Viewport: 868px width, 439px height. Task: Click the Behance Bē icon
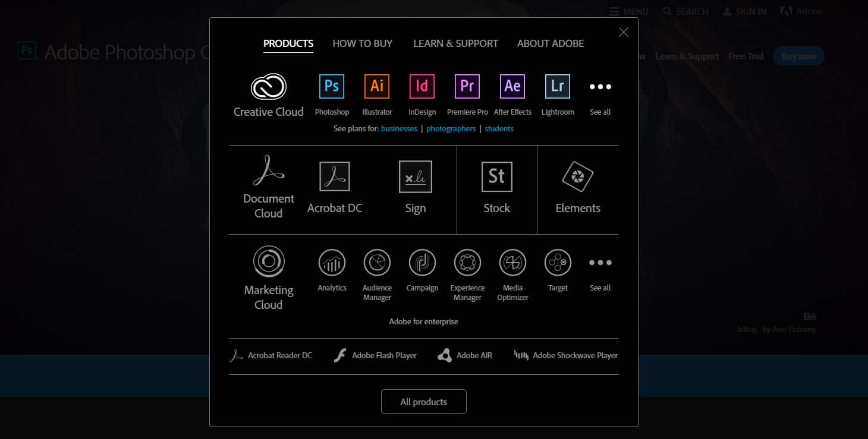click(810, 317)
